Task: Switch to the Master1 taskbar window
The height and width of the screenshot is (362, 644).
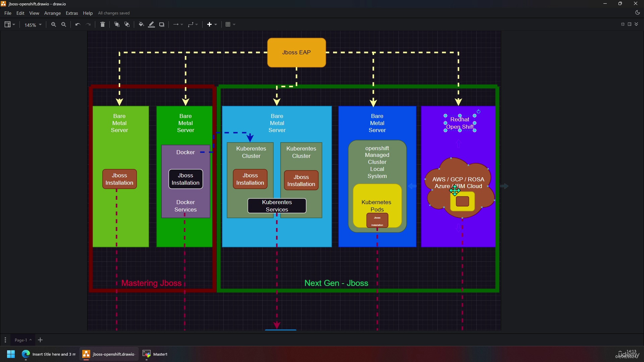Action: [155, 354]
